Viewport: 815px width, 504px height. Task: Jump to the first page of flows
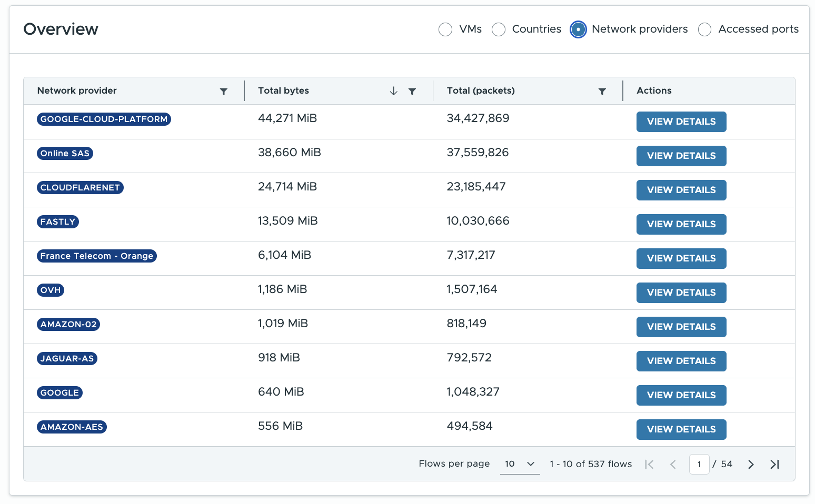point(649,464)
